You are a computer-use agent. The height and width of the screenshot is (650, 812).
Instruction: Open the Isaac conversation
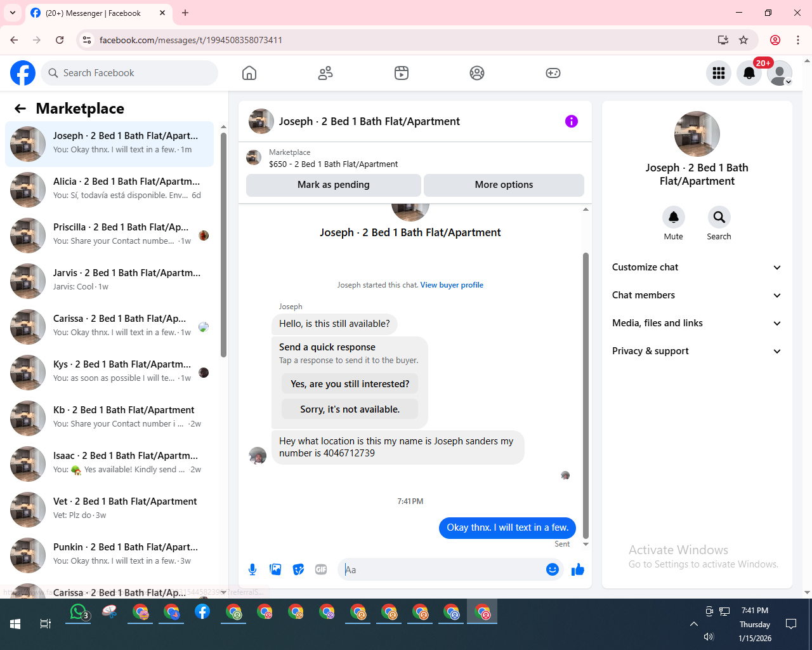click(109, 464)
